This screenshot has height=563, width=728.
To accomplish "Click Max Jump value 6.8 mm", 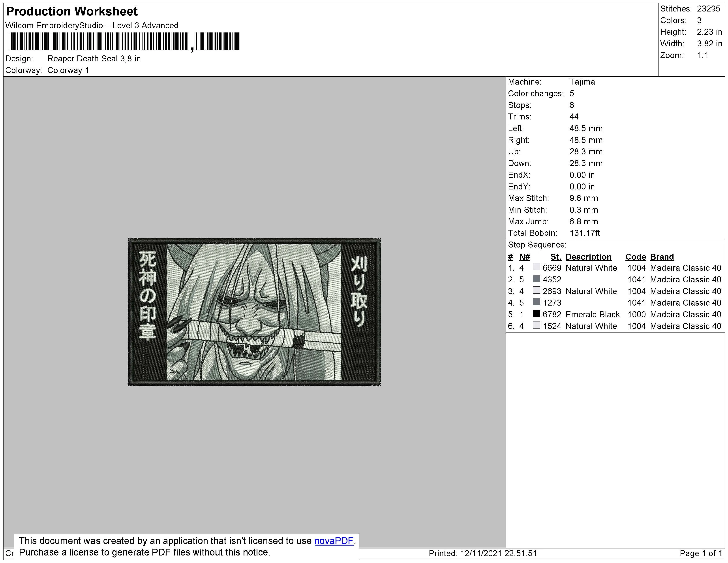I will [584, 222].
